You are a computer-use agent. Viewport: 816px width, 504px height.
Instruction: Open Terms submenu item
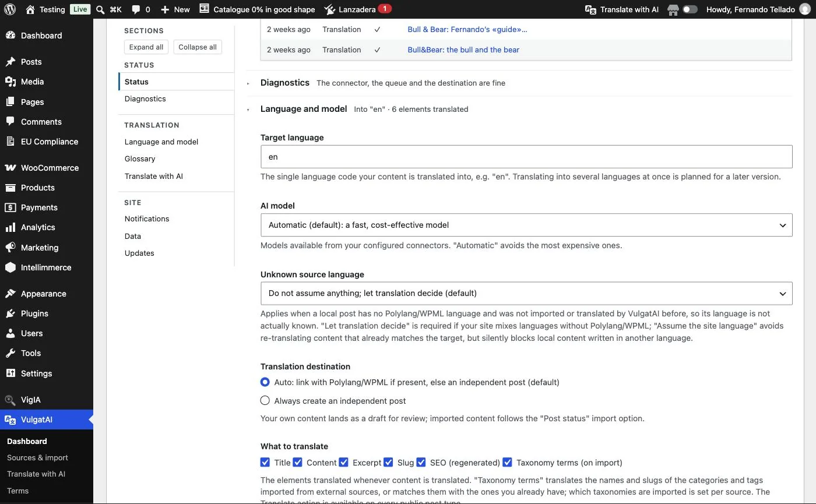click(x=17, y=491)
